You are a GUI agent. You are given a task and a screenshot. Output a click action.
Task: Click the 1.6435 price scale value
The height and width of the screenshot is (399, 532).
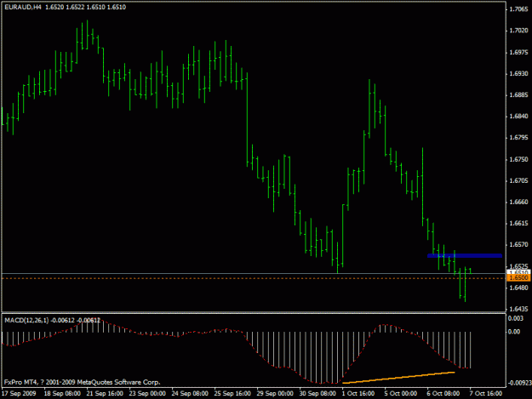(x=518, y=309)
